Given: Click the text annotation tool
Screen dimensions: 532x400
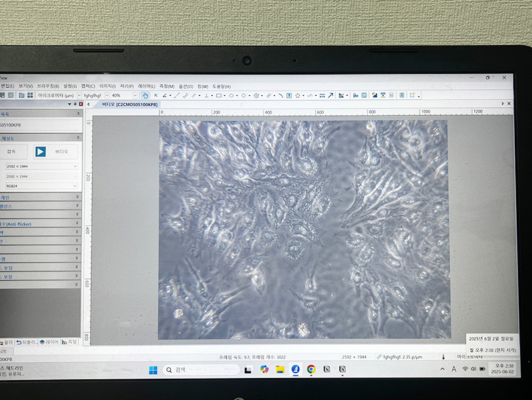Looking at the screenshot, I should (x=289, y=95).
